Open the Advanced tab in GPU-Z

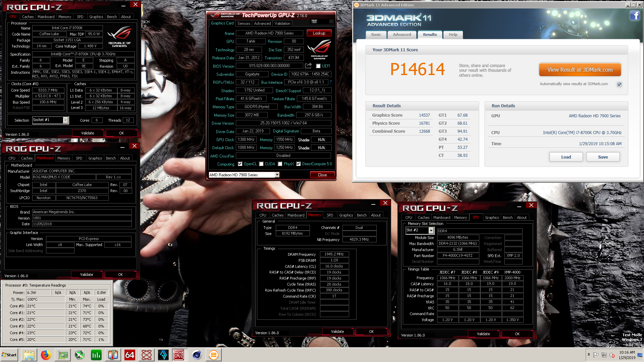262,23
